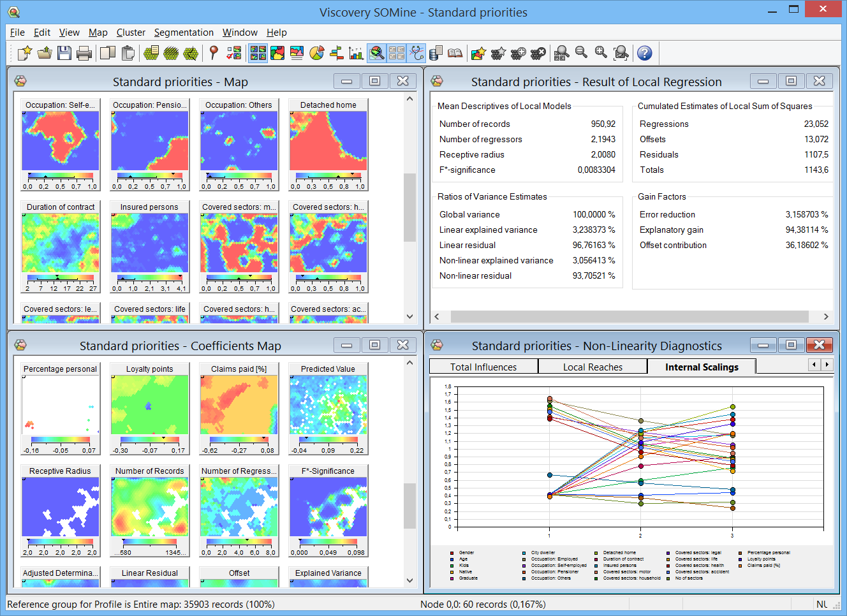Open the blue Help question mark icon
The image size is (847, 616).
(x=645, y=53)
